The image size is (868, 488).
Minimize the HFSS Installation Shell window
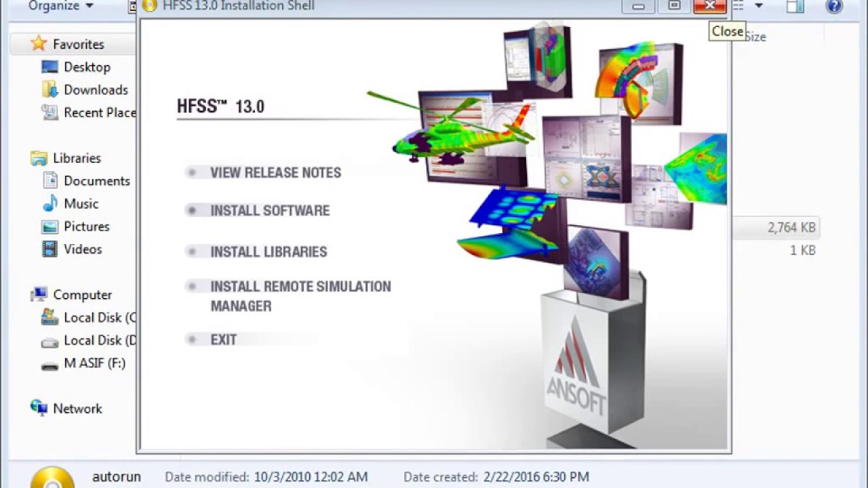(x=638, y=6)
